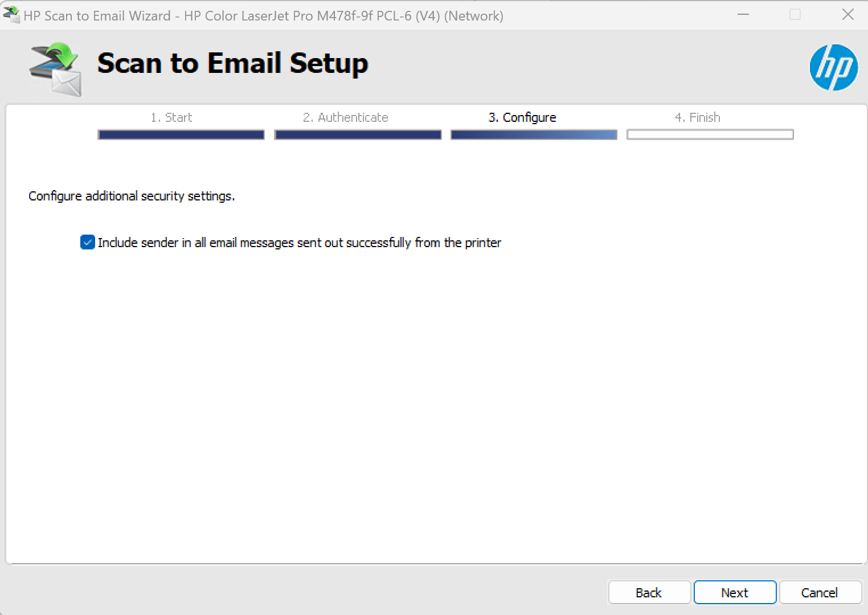This screenshot has width=868, height=615.
Task: Open the 3. Configure step label
Action: click(x=522, y=117)
